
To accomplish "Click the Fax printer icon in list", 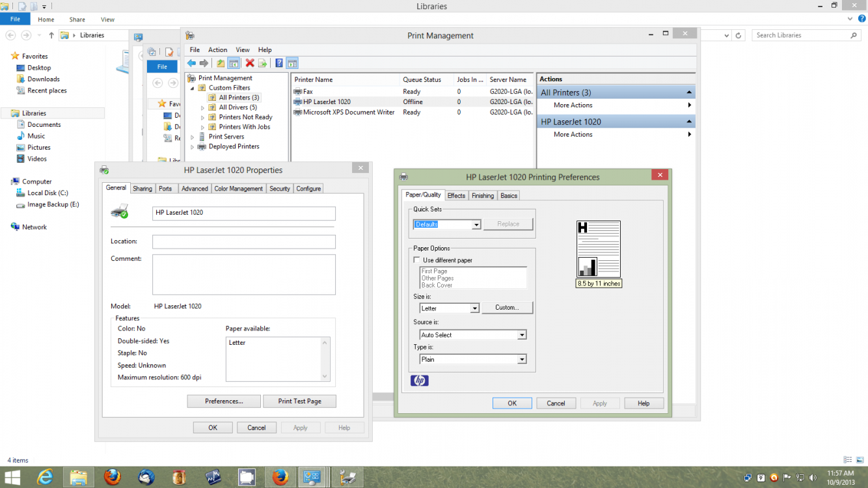I will tap(298, 92).
